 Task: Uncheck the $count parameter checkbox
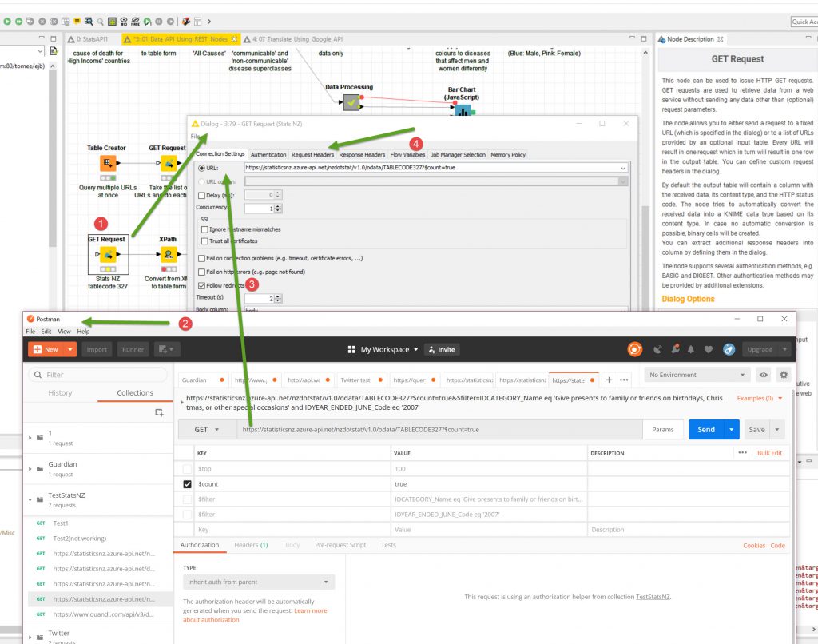(x=187, y=484)
